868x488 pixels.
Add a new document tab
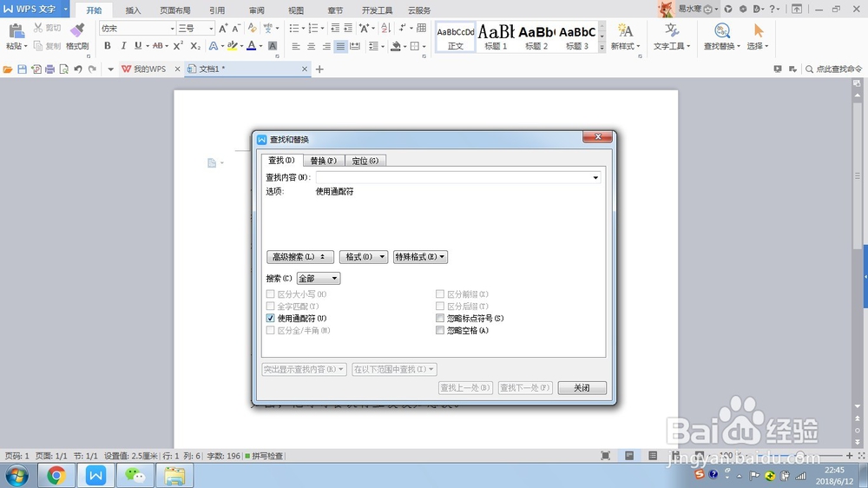(319, 69)
